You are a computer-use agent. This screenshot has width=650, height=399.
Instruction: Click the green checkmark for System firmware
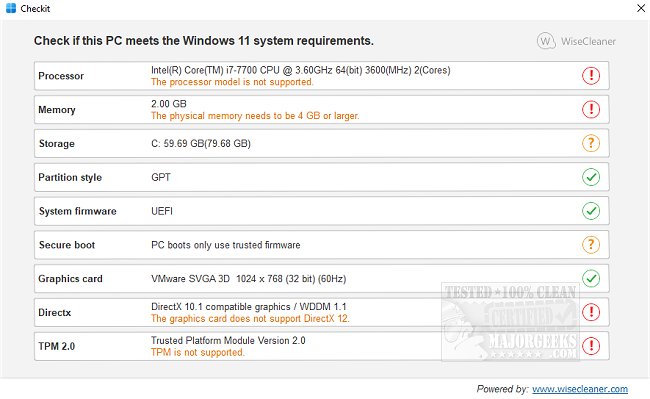point(591,211)
